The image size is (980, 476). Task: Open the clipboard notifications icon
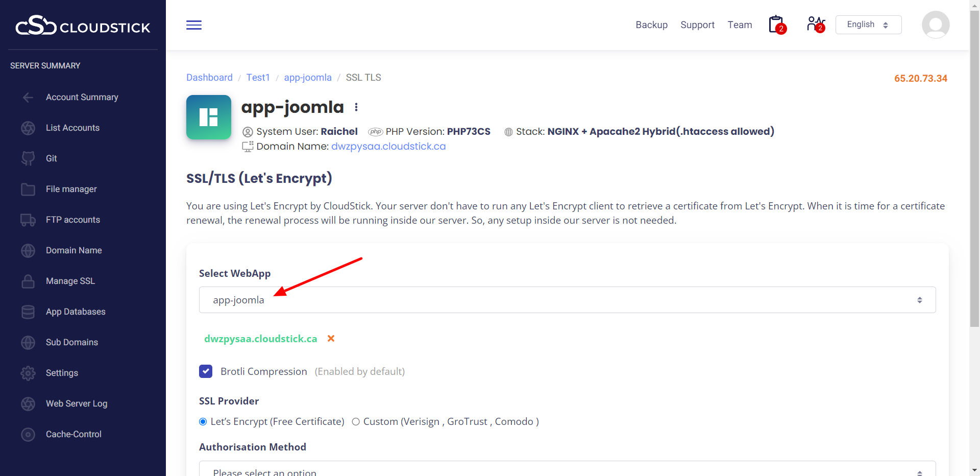click(776, 25)
